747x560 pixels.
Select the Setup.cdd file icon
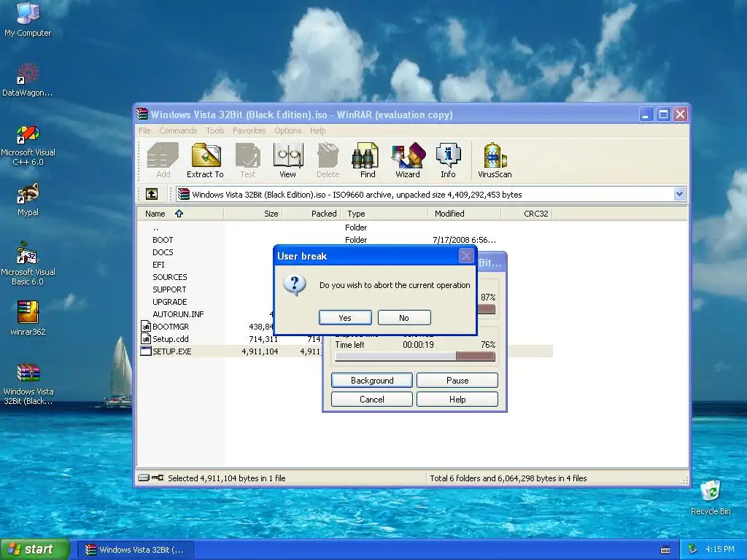pos(146,338)
